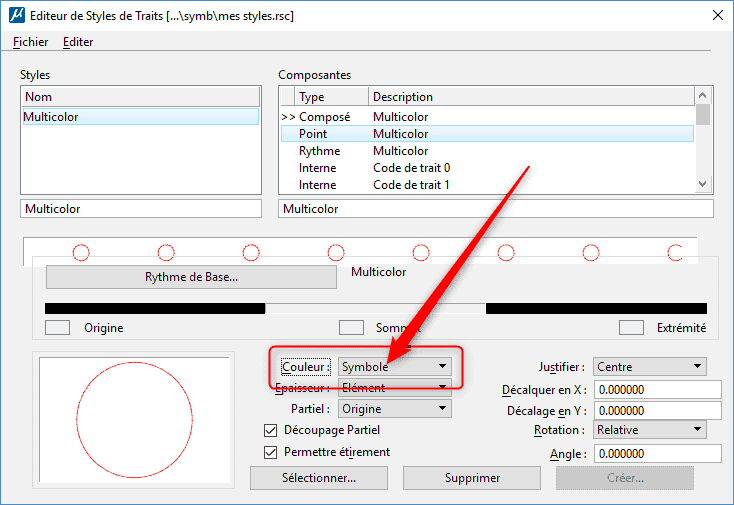Disable the Découpage Partiel checkbox
The height and width of the screenshot is (505, 734).
tap(270, 430)
